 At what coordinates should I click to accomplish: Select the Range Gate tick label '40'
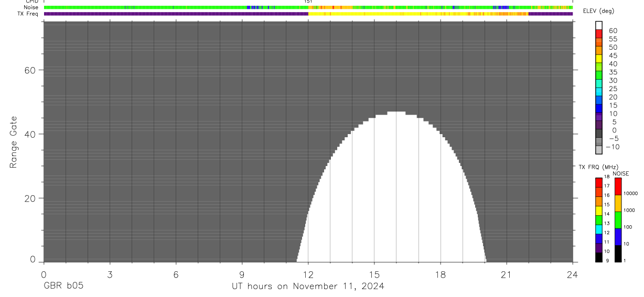pos(29,134)
